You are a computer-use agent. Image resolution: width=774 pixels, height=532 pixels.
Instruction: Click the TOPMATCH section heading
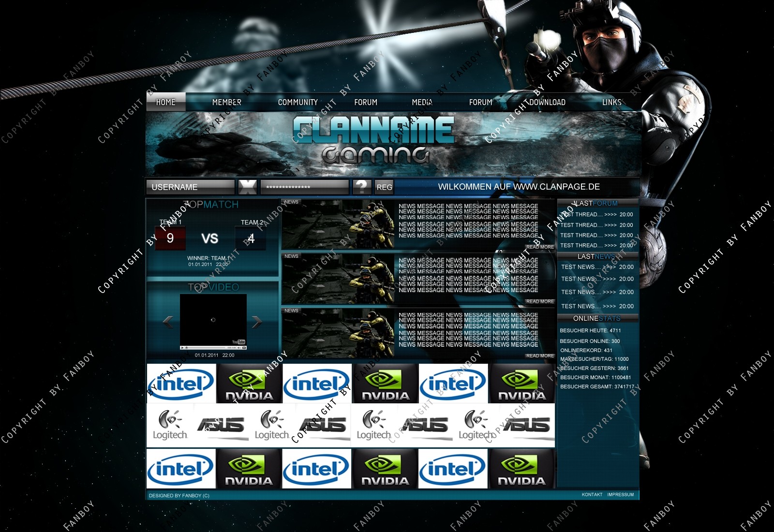click(x=212, y=205)
